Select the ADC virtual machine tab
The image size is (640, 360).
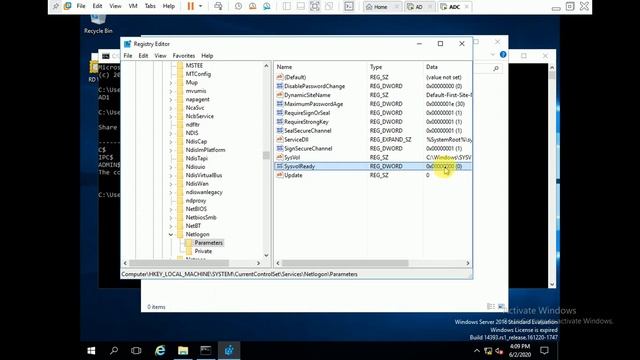tap(454, 7)
